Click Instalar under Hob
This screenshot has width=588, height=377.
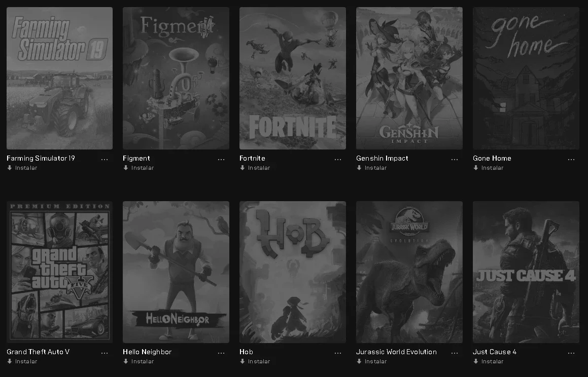tap(255, 361)
